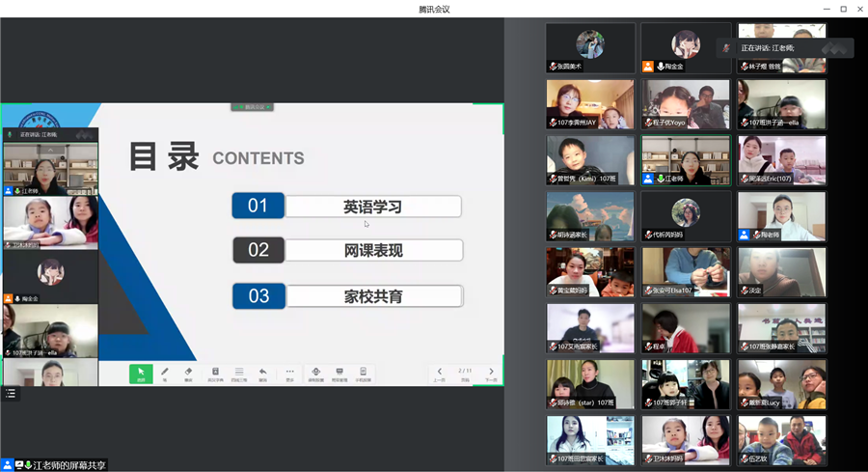Select 107艾雨宸家长 video tile

tap(590, 328)
